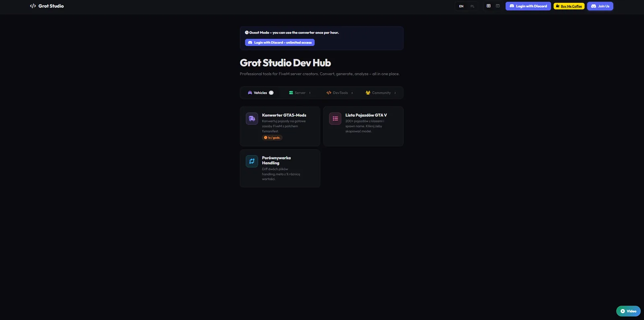The image size is (644, 320).
Task: Click the 'Guest Mode' notice text
Action: [292, 33]
